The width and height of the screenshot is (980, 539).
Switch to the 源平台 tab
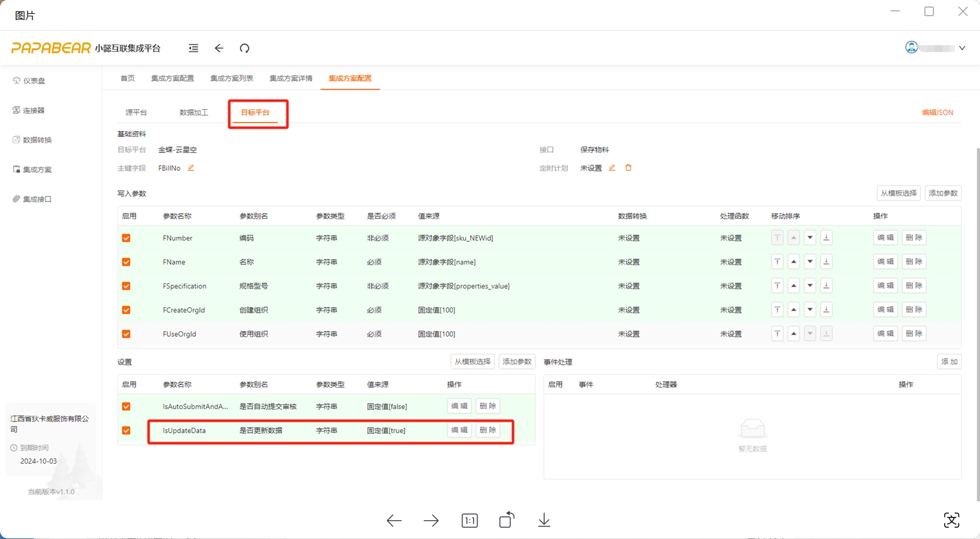tap(136, 112)
